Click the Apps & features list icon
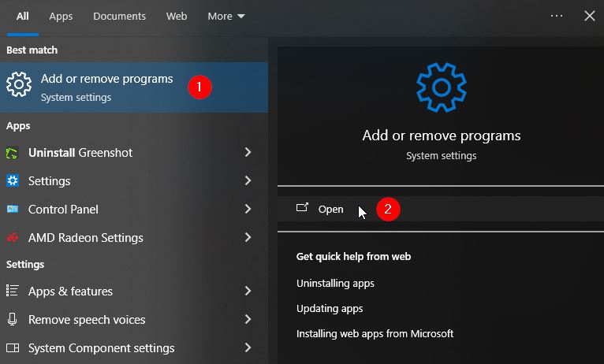Screen dimensions: 604x364 pyautogui.click(x=13, y=292)
